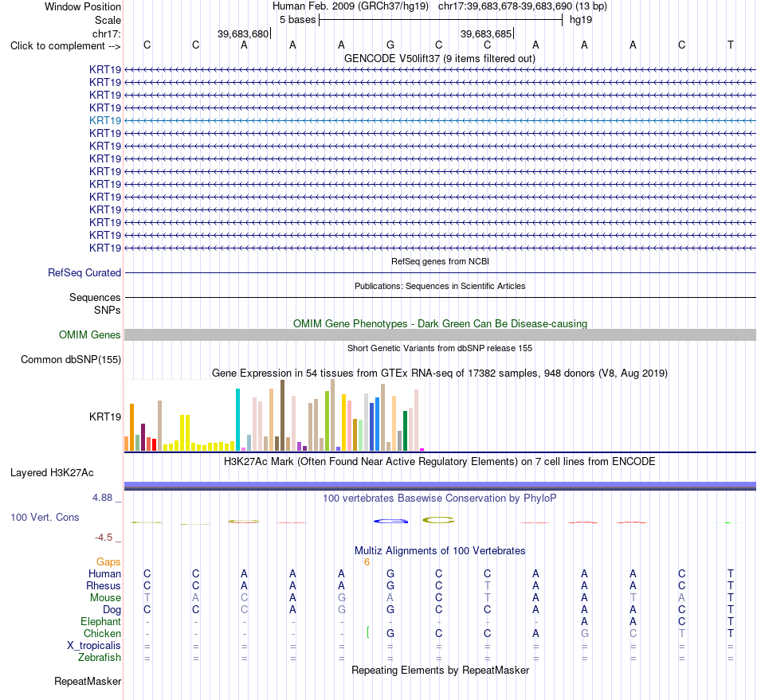The height and width of the screenshot is (700, 757).
Task: Click the hg19 label next to scale
Action: point(581,20)
